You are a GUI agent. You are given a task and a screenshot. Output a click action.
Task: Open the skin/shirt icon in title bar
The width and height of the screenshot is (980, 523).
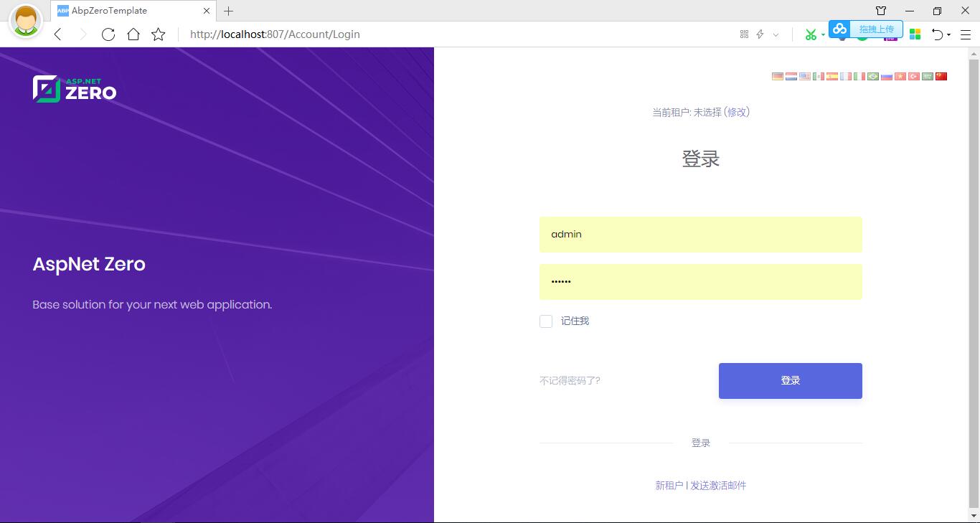point(881,11)
